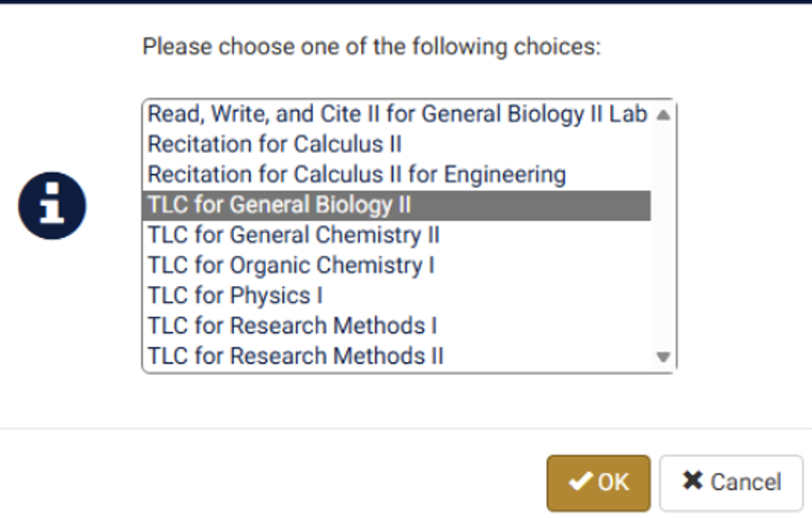Viewport: 812px width, 518px height.
Task: Dismiss the dialog with Cancel button
Action: click(x=731, y=482)
